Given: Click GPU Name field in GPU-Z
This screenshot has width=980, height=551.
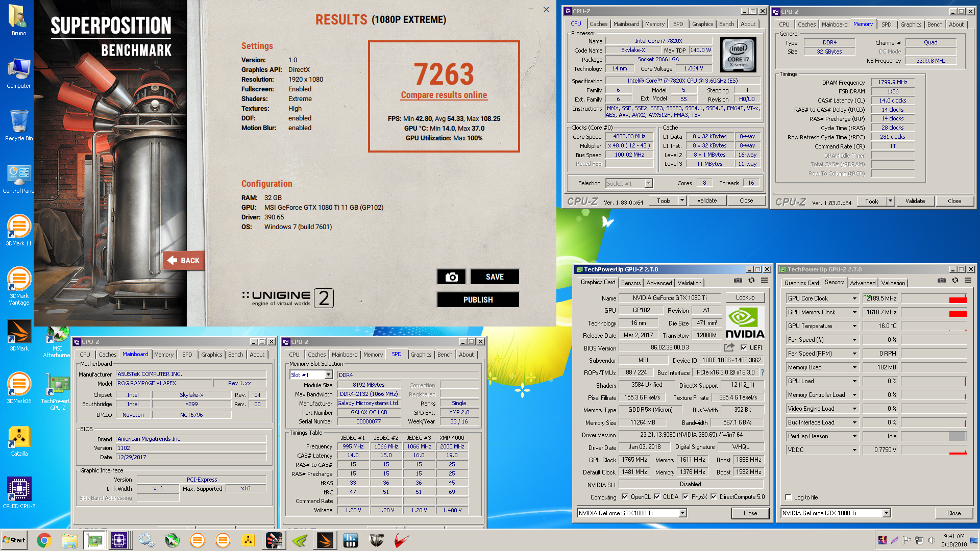Looking at the screenshot, I should click(x=670, y=298).
